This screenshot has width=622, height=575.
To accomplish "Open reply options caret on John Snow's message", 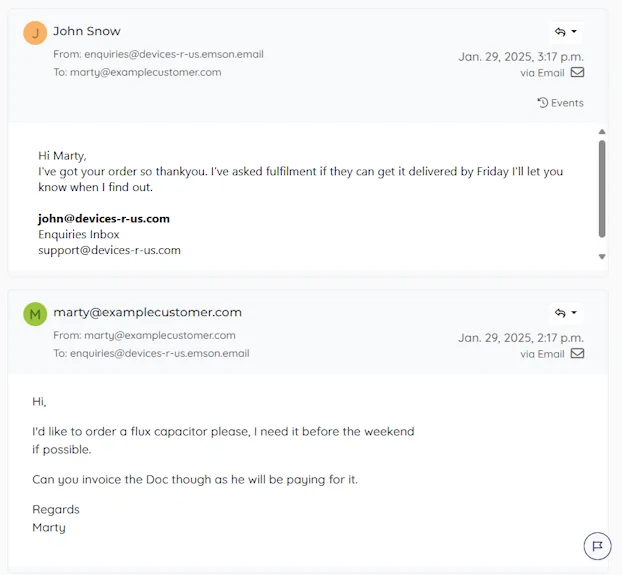I will pyautogui.click(x=574, y=31).
